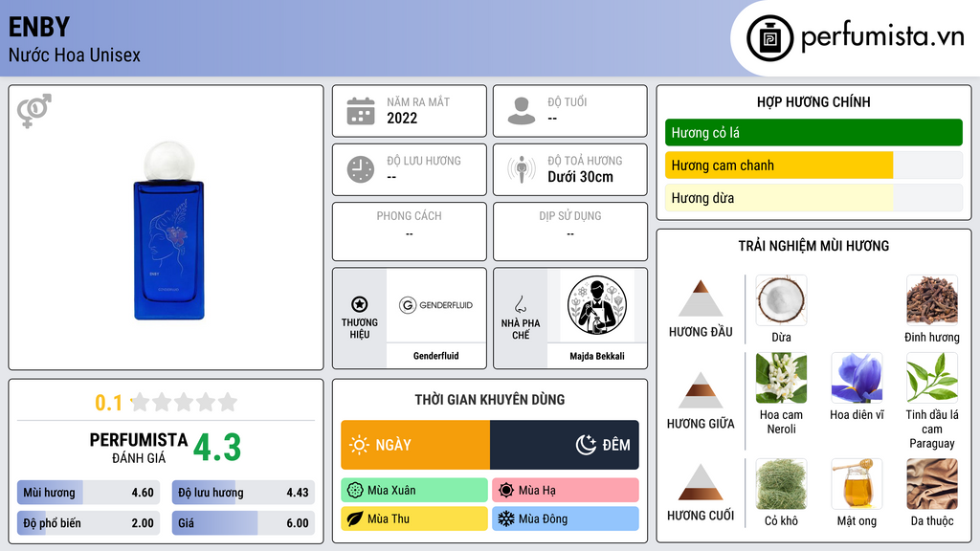
Task: Click the nose icon above Nhà pha chế
Action: [x=521, y=304]
